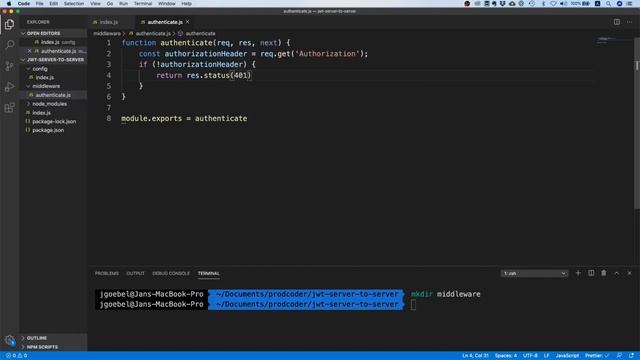Open index.js config in Open Editors

(x=54, y=42)
